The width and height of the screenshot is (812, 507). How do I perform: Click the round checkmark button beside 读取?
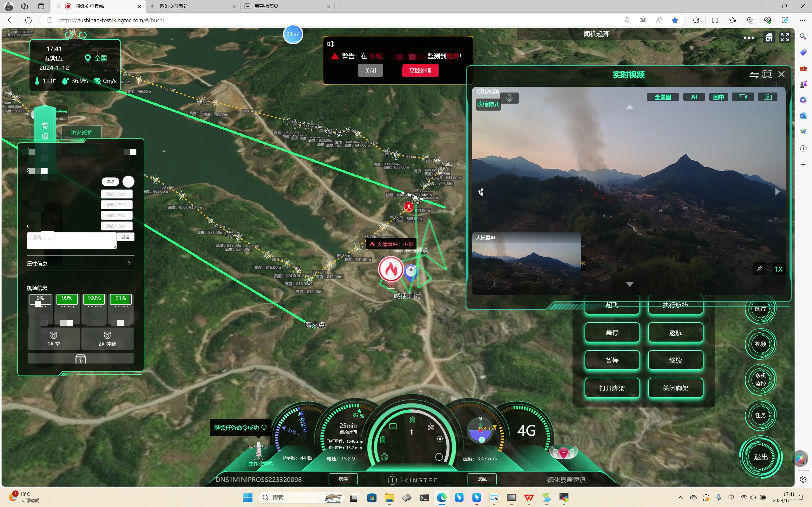[128, 181]
